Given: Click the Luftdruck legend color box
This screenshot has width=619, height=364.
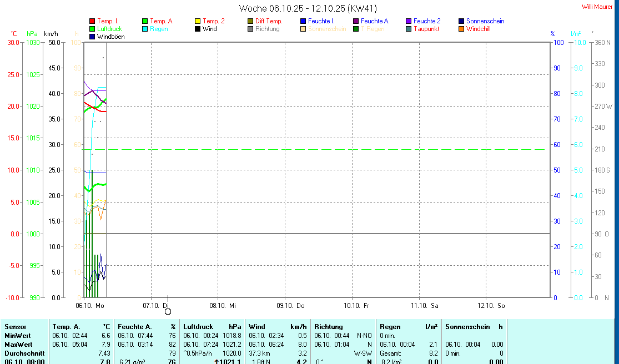Looking at the screenshot, I should click(x=92, y=29).
